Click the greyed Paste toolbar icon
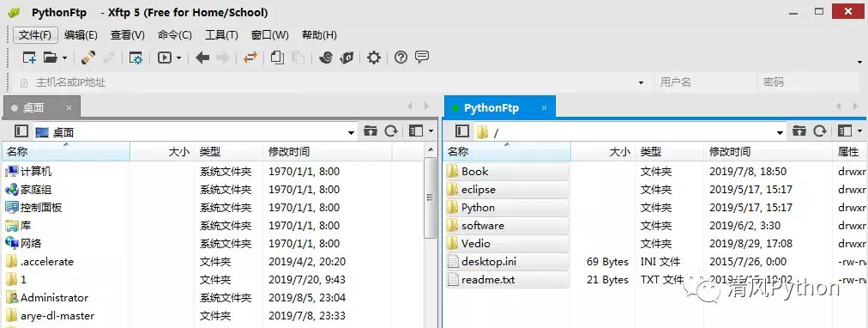868x328 pixels. tap(298, 57)
